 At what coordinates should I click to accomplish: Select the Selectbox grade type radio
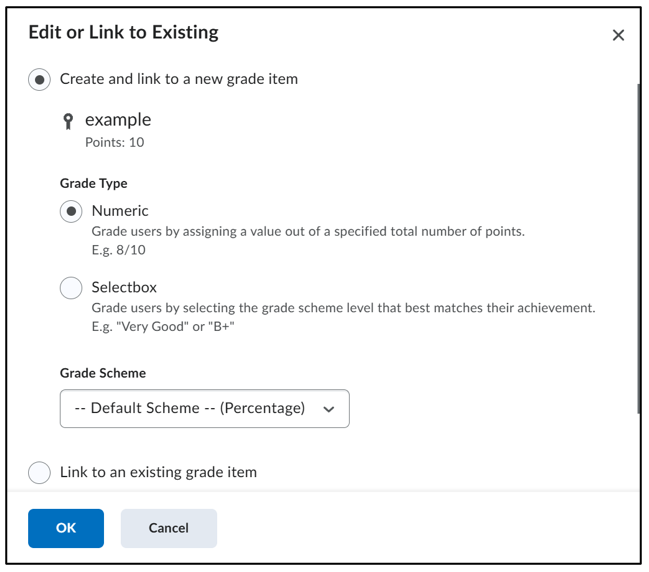coord(71,288)
